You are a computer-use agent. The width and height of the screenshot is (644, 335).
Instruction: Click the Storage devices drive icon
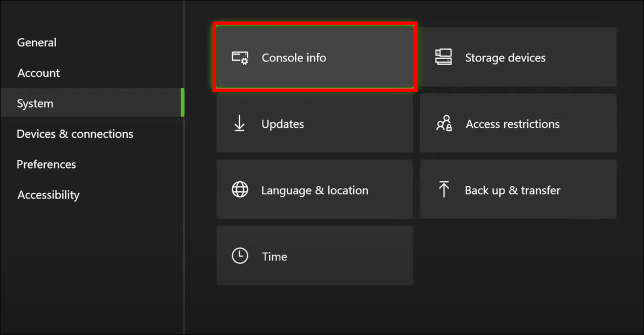click(x=443, y=57)
